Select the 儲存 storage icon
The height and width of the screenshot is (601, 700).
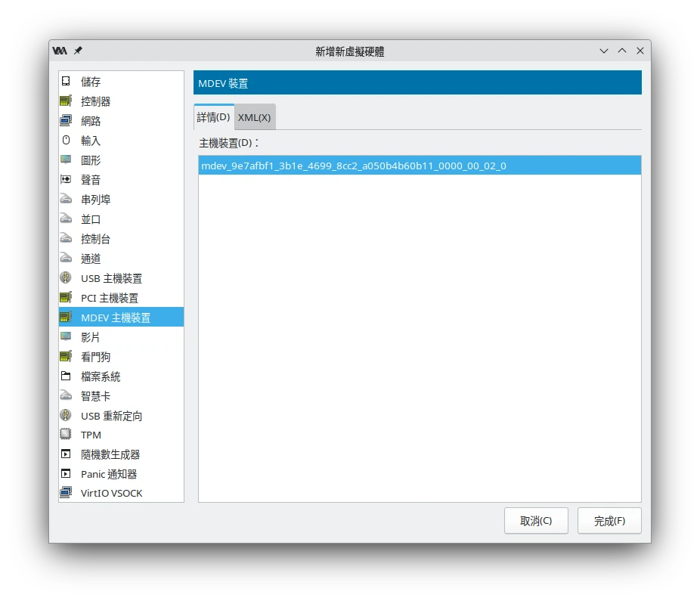(x=66, y=81)
